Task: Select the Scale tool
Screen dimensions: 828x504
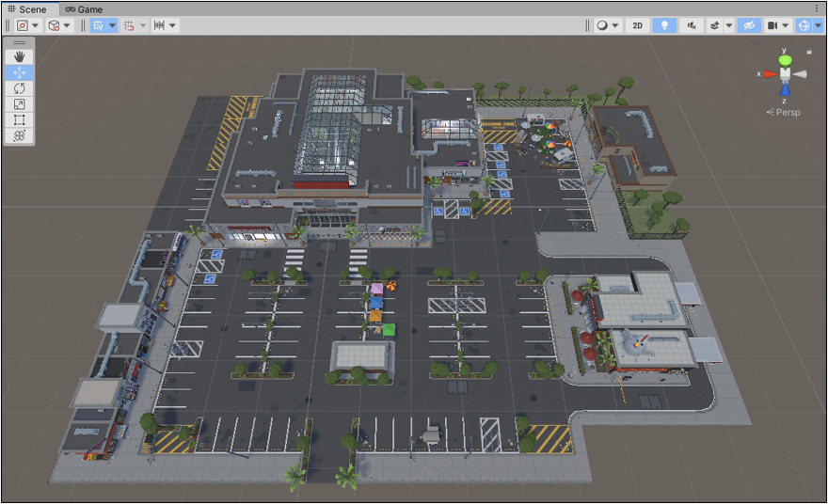Action: click(x=19, y=104)
